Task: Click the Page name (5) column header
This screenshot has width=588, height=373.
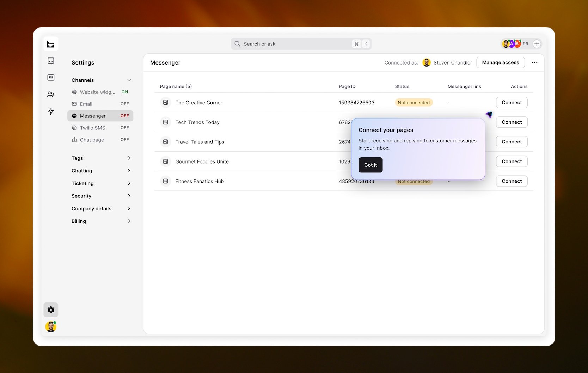Action: 176,86
